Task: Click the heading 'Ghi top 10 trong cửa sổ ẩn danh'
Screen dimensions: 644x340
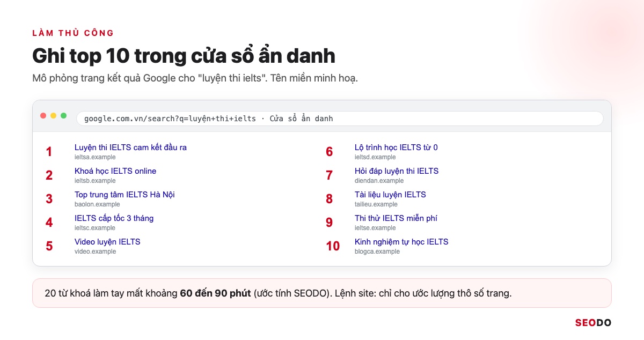Action: [x=184, y=56]
